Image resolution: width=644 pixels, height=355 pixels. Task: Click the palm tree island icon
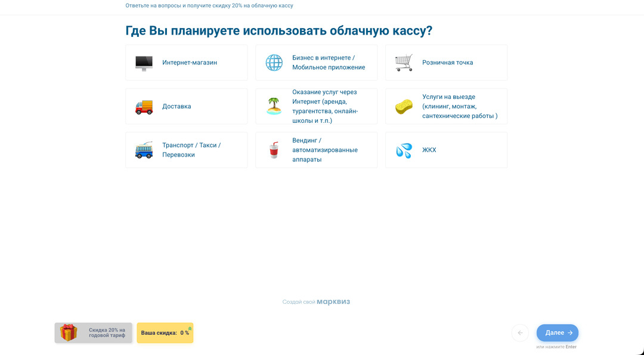[274, 106]
